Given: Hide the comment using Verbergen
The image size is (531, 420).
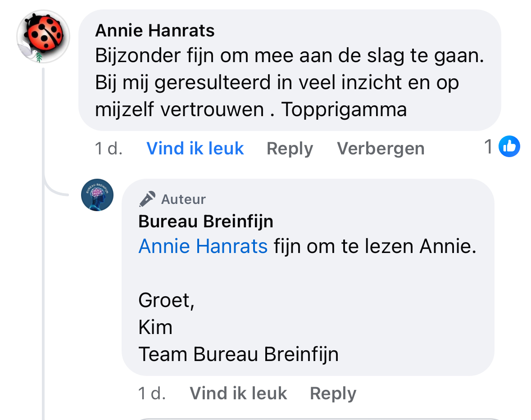Looking at the screenshot, I should point(381,149).
